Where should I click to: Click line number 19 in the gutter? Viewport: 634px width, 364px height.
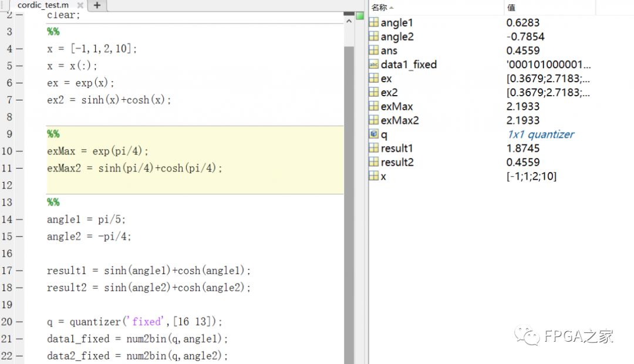[7, 305]
